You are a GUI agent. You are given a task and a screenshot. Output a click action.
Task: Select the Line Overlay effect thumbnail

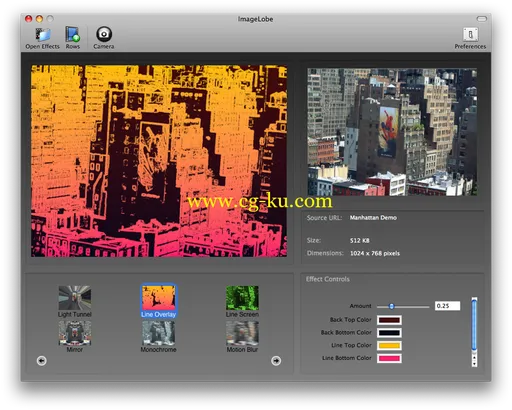click(x=159, y=298)
